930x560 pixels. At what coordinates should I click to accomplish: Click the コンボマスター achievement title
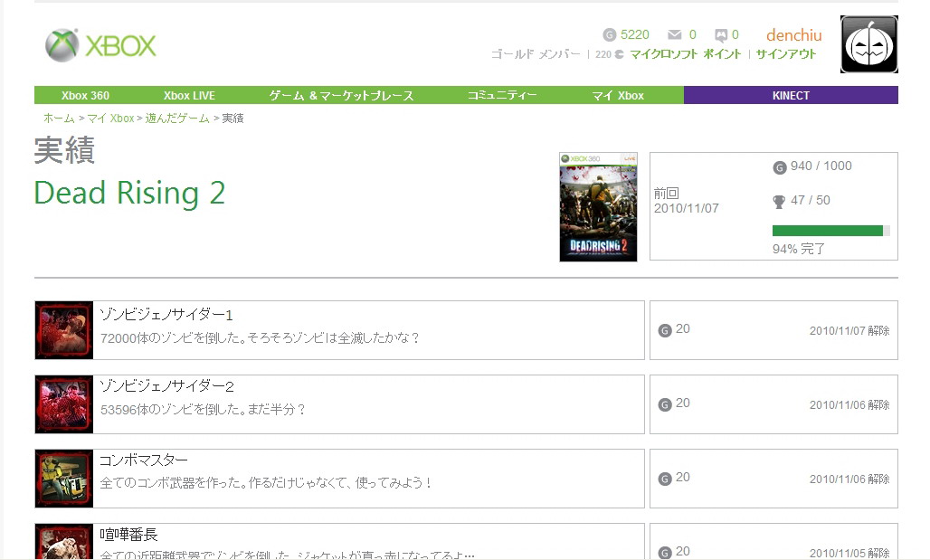coord(144,460)
